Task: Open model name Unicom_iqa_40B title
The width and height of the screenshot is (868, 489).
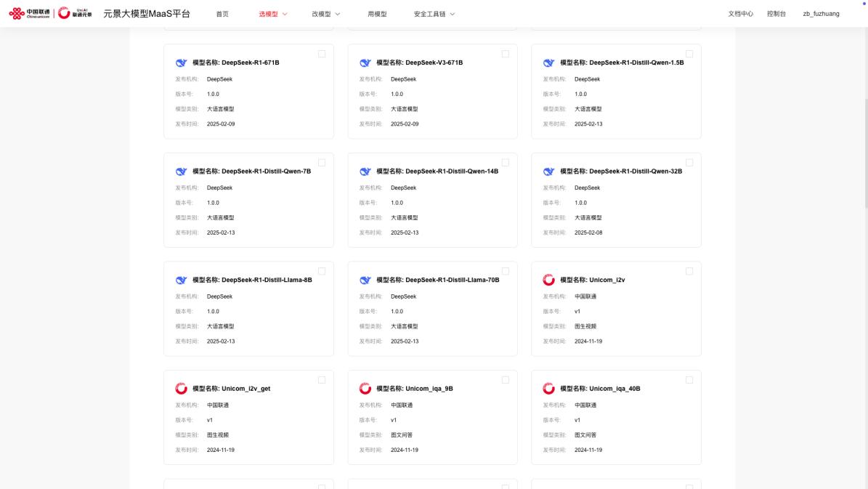Action: tap(600, 388)
